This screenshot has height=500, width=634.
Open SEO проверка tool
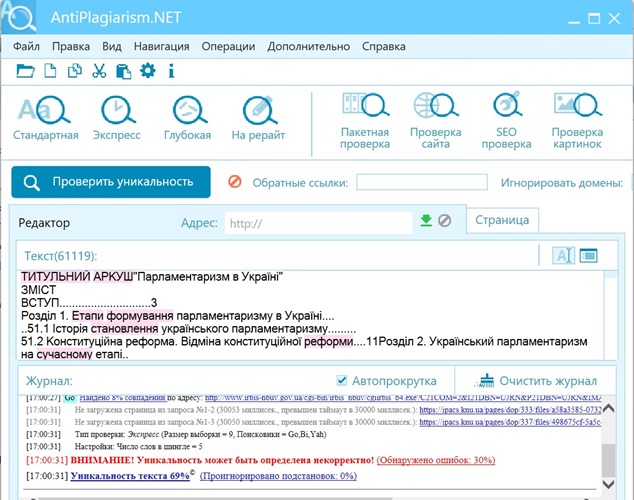click(506, 121)
